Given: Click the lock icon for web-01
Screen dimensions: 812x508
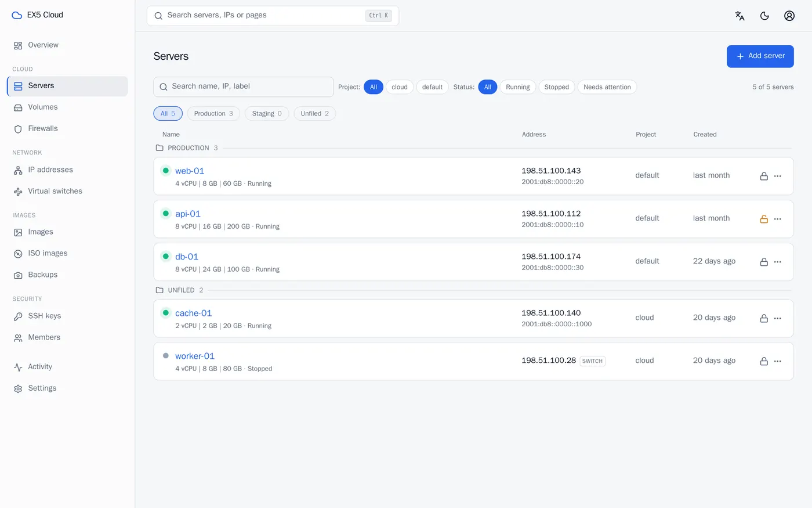Looking at the screenshot, I should tap(764, 176).
